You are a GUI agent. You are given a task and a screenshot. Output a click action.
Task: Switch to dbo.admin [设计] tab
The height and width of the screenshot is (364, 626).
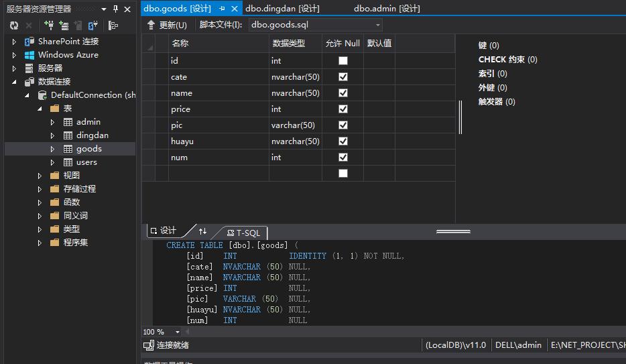[x=387, y=9]
